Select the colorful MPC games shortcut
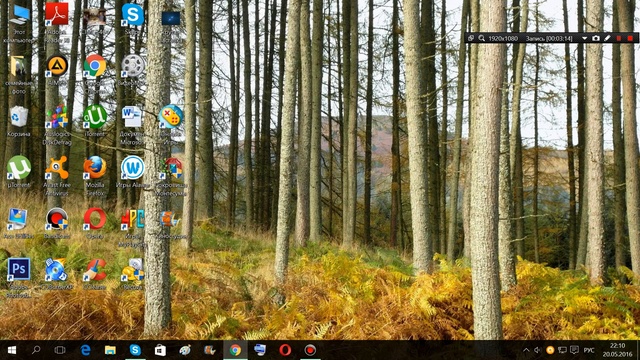Screen dimensions: 640x360 point(132,227)
